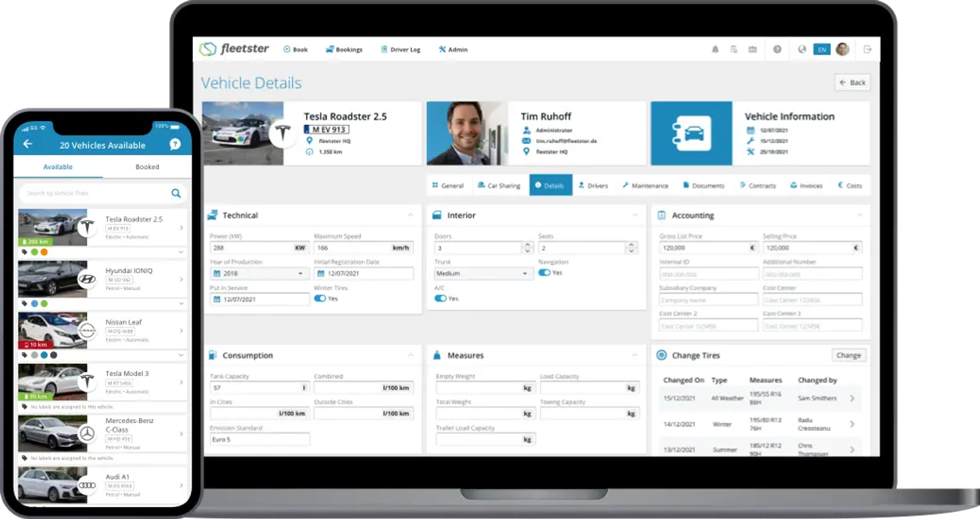Collapse the Measures panel

coord(635,355)
